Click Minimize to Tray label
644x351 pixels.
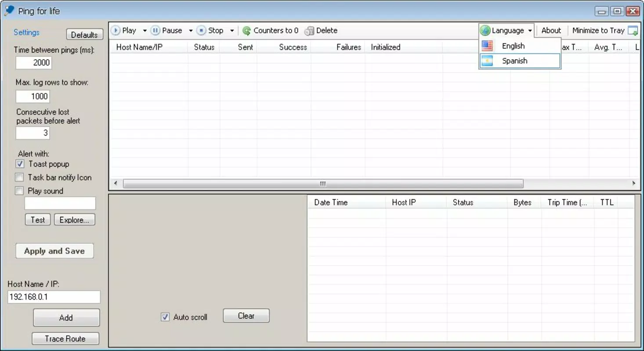(598, 31)
